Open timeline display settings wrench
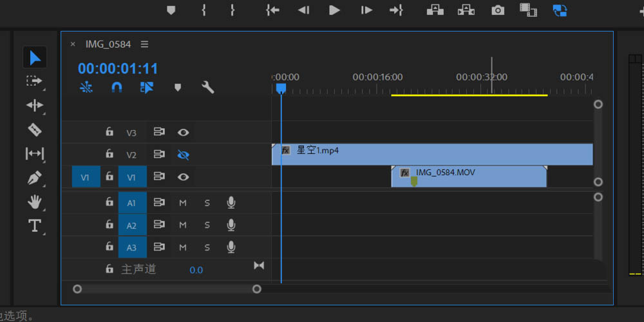 208,87
